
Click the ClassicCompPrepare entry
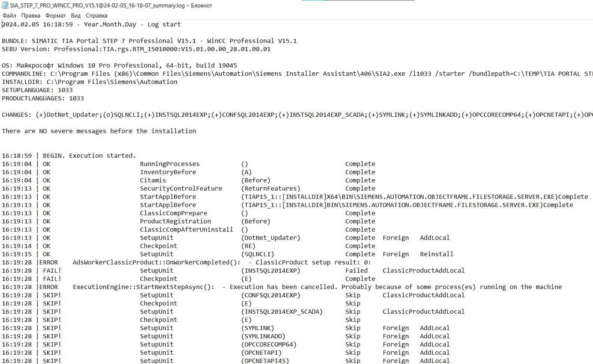pyautogui.click(x=174, y=213)
